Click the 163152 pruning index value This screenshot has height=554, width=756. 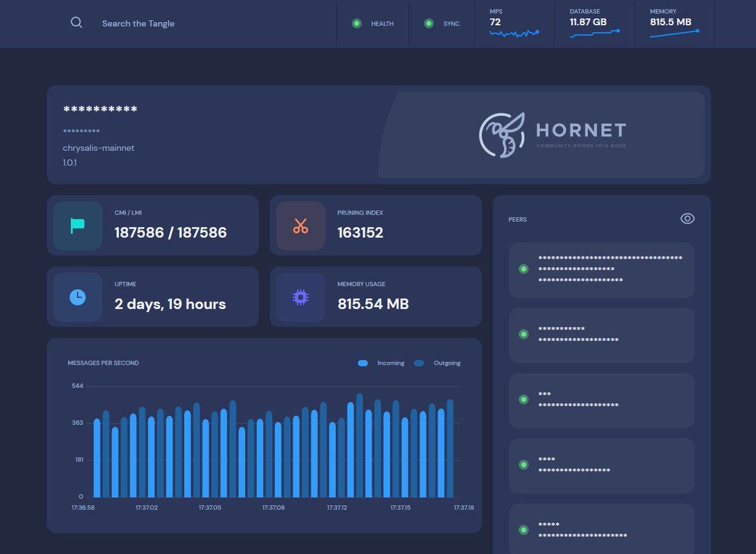[360, 232]
